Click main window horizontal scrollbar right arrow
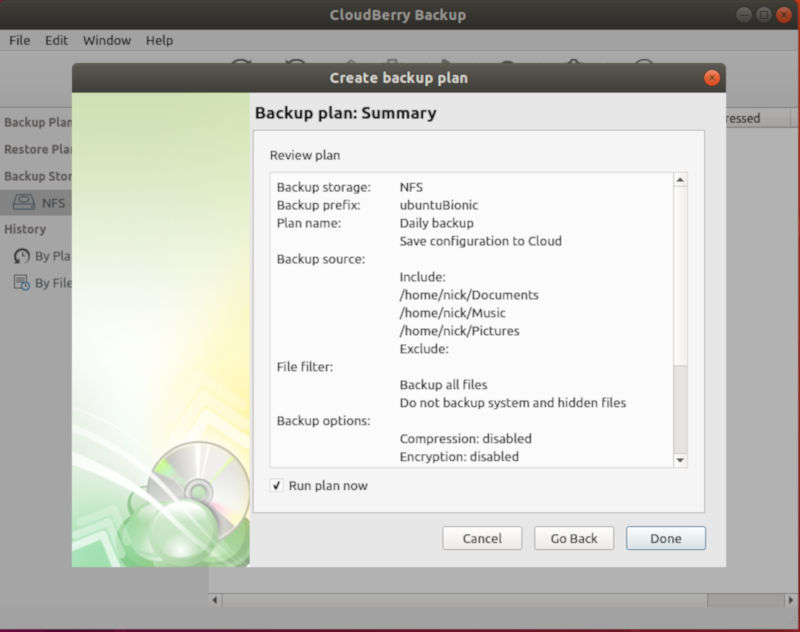This screenshot has width=800, height=632. tap(791, 600)
